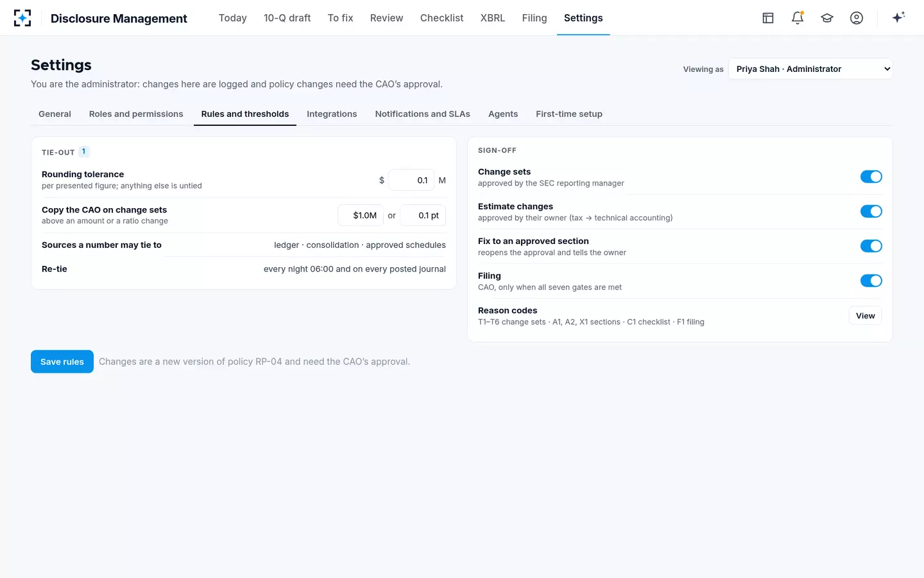Select Rules and thresholds tab
This screenshot has width=924, height=578.
(245, 114)
